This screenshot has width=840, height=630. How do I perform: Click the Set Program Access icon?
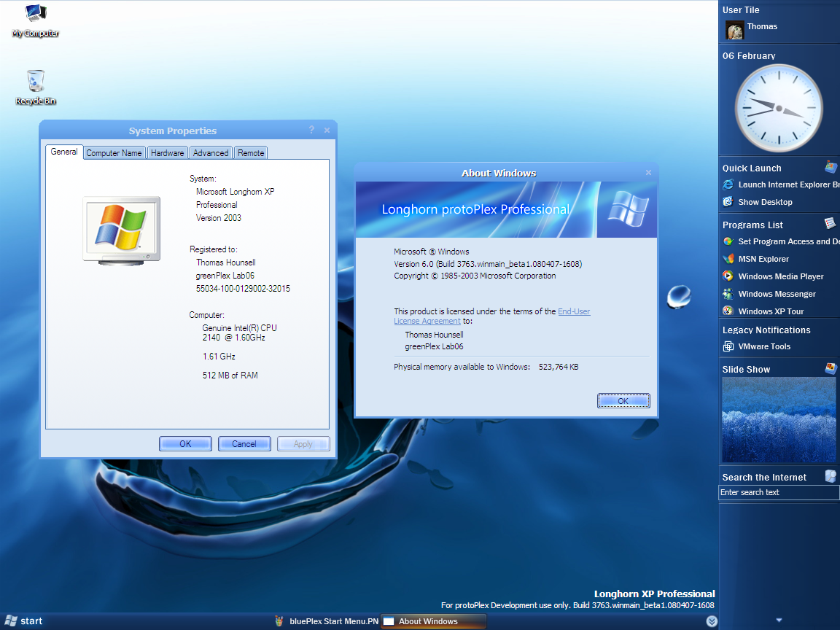click(728, 241)
